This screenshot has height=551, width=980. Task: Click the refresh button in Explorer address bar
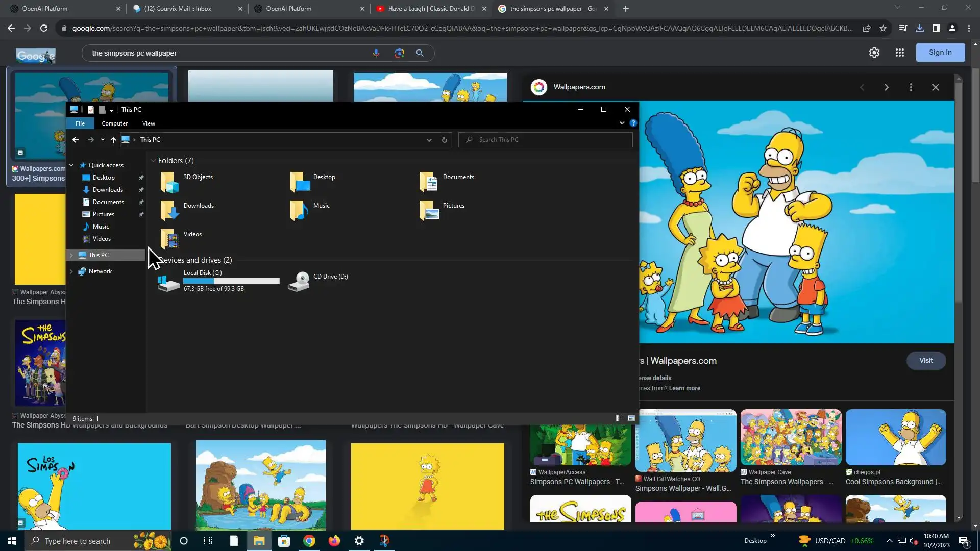[x=444, y=140]
